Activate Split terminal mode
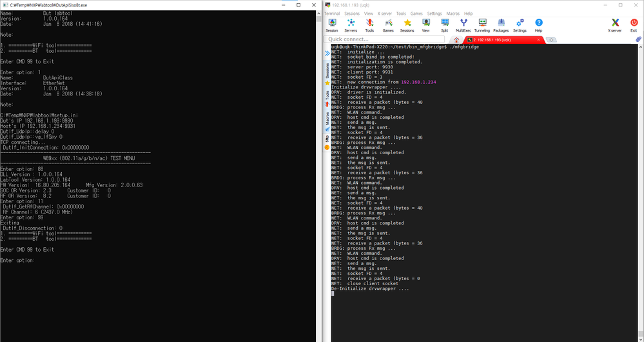The height and width of the screenshot is (342, 644). click(x=444, y=25)
